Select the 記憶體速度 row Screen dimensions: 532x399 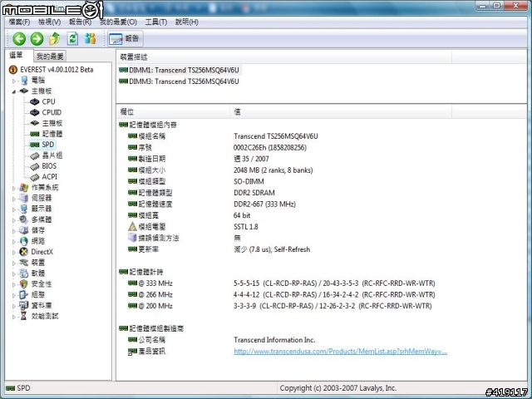click(x=212, y=204)
